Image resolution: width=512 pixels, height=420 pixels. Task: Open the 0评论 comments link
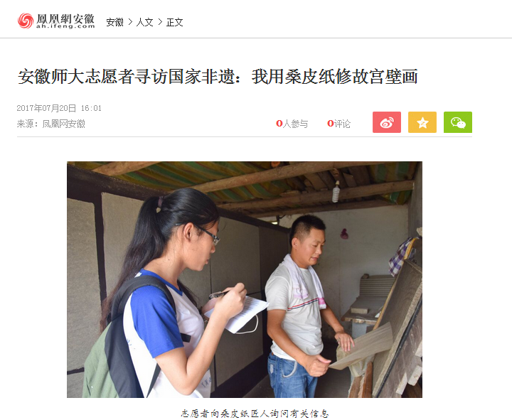click(x=338, y=124)
